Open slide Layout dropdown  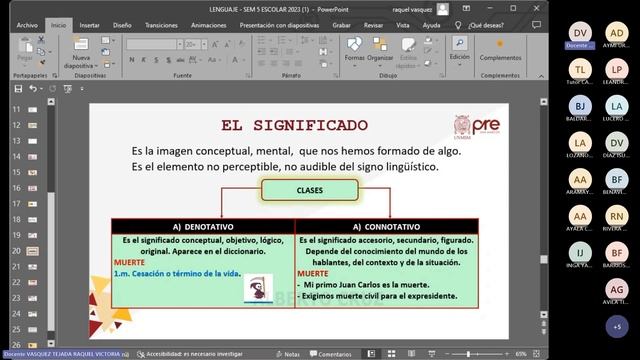click(108, 40)
